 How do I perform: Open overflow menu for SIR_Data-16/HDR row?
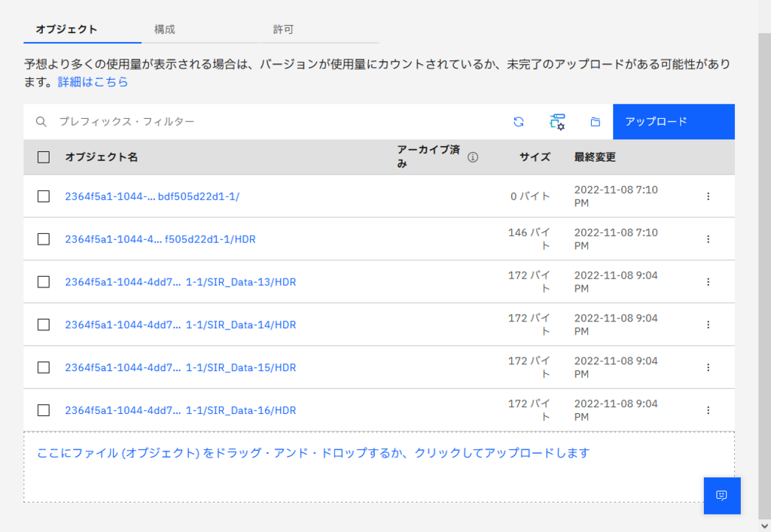coord(708,410)
